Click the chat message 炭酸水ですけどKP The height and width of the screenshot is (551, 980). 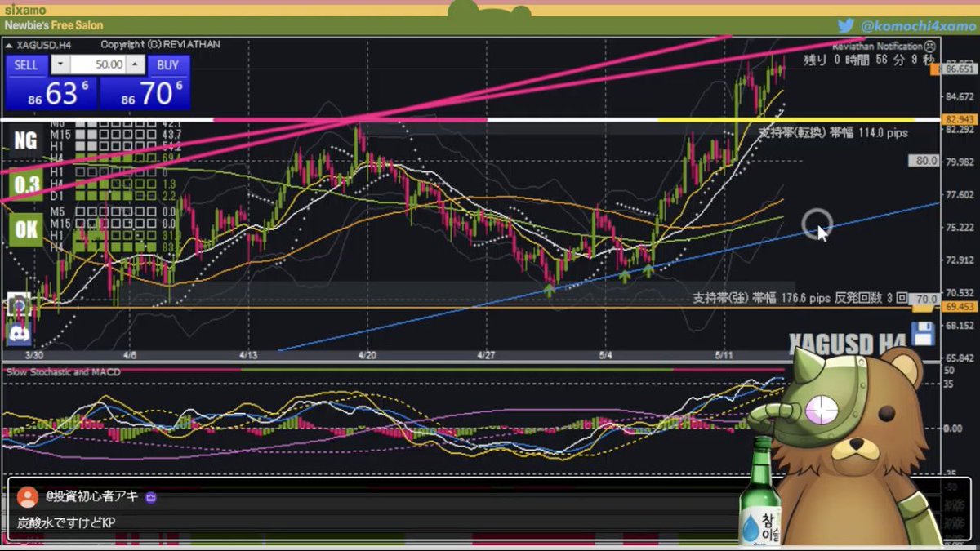[67, 522]
